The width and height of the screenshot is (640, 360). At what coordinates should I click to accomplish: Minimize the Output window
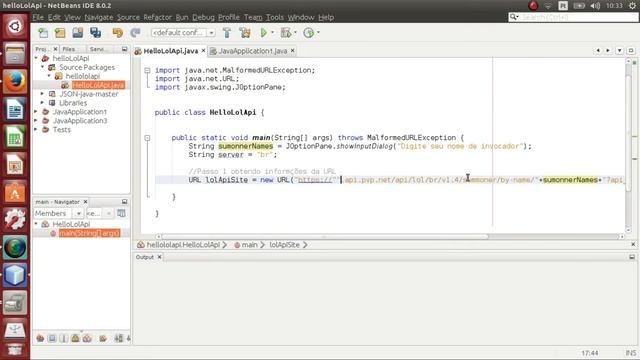point(632,257)
